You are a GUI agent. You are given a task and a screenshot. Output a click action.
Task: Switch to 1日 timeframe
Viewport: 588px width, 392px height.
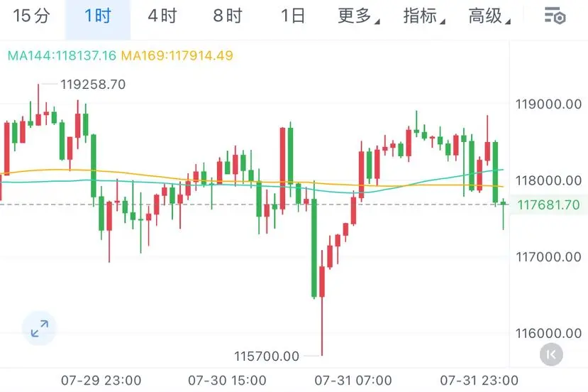[x=292, y=16]
